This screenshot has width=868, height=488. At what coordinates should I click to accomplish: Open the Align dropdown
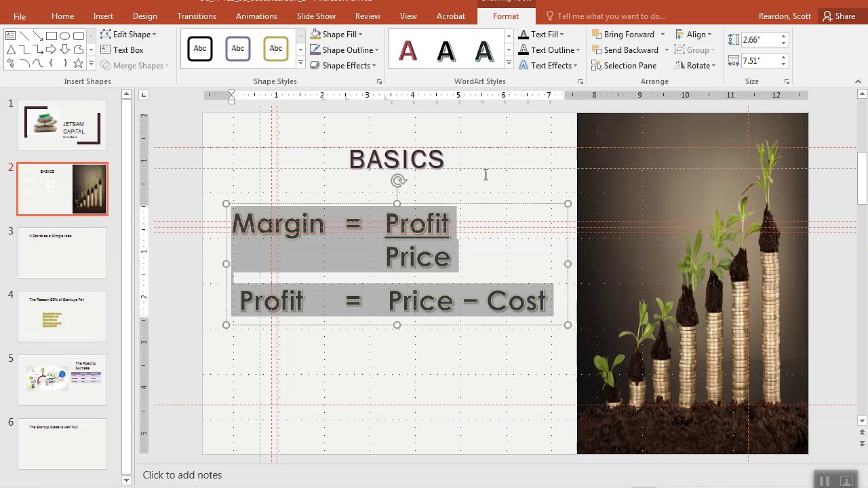click(694, 34)
